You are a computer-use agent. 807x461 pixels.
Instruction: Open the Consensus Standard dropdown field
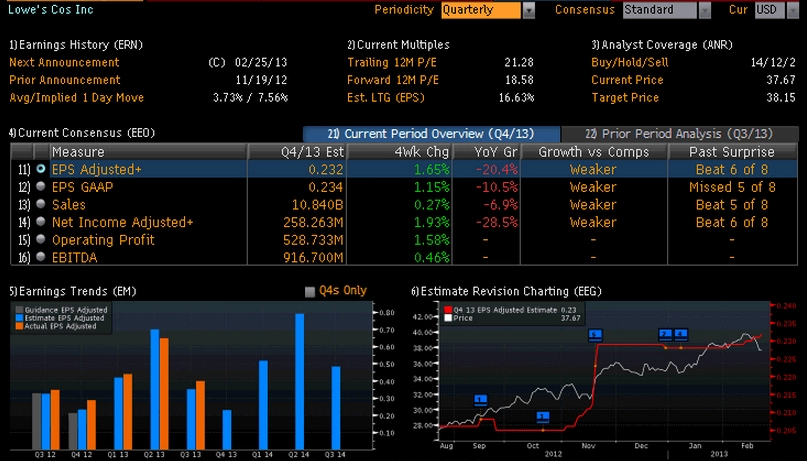click(660, 10)
